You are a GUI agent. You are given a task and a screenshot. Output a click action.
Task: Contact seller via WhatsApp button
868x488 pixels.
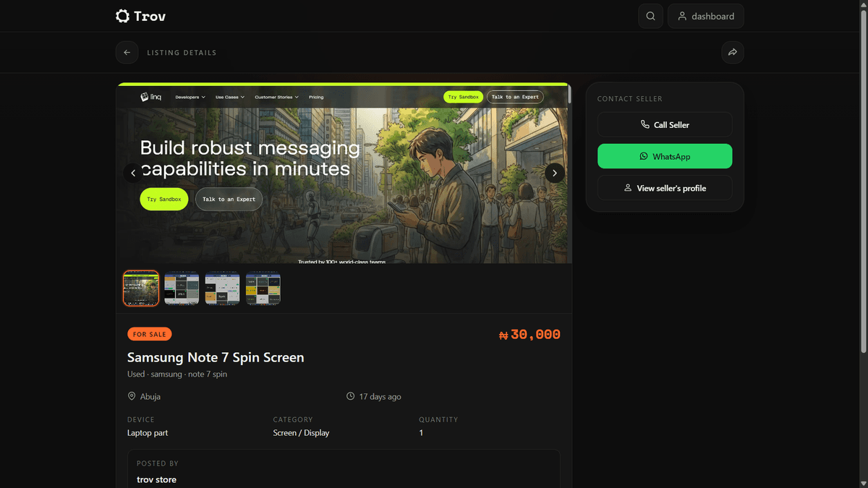[x=665, y=156]
